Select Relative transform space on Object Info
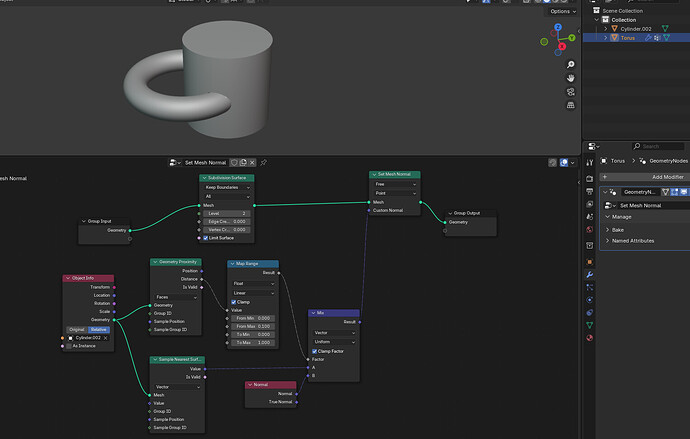This screenshot has width=690, height=439. coord(99,329)
